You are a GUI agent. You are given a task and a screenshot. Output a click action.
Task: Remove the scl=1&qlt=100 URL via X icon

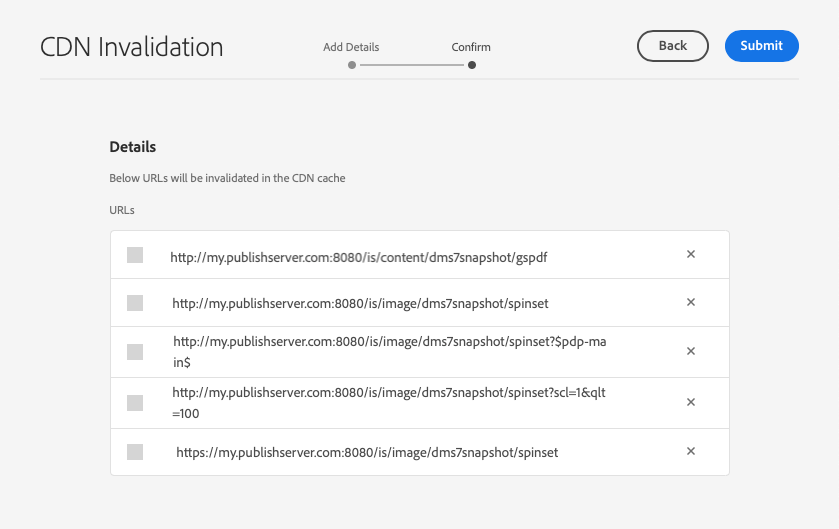690,402
